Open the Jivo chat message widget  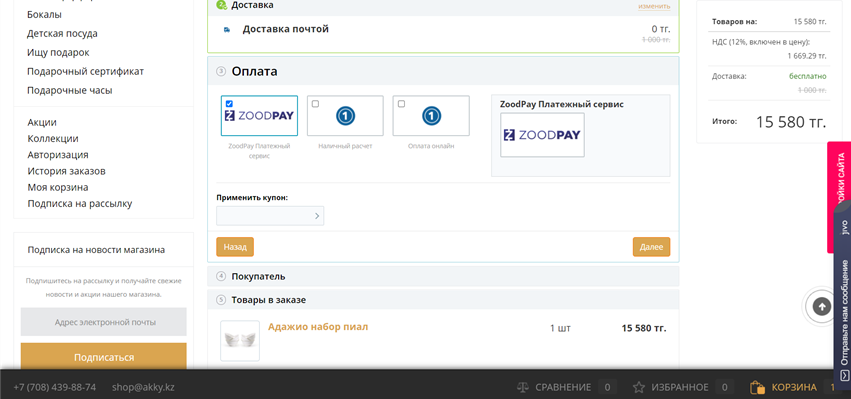(x=844, y=299)
